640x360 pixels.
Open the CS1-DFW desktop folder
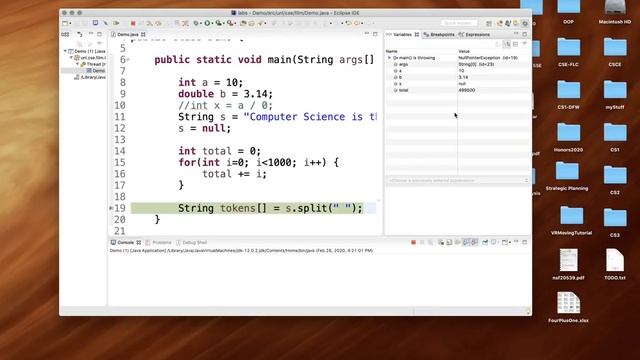click(568, 95)
